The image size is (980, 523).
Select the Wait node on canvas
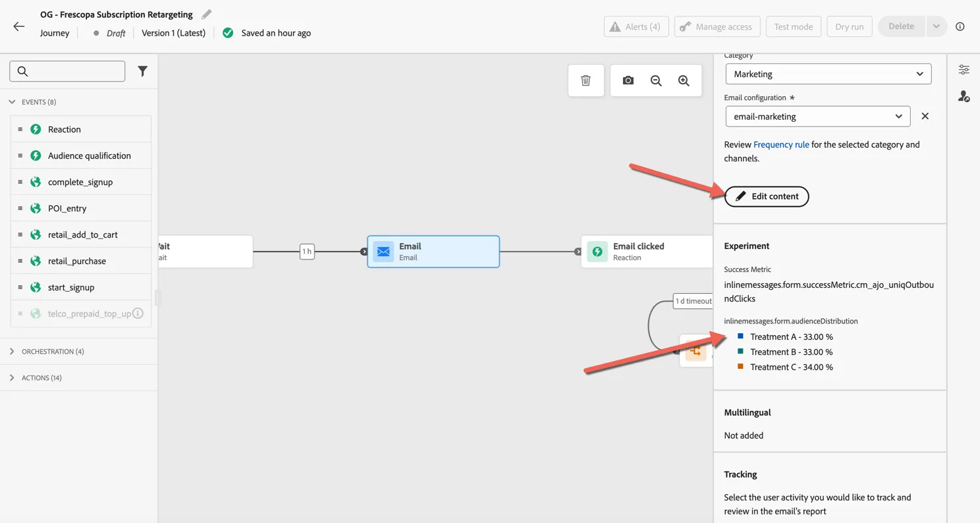(x=205, y=252)
